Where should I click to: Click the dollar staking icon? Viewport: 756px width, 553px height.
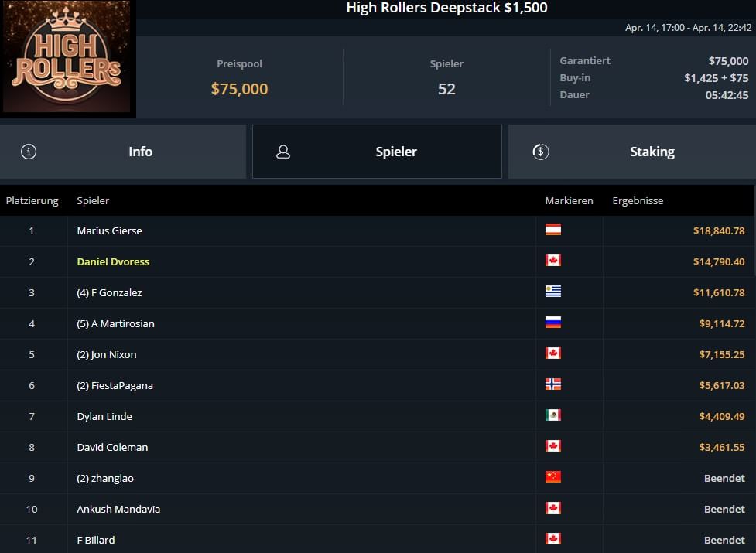click(541, 152)
